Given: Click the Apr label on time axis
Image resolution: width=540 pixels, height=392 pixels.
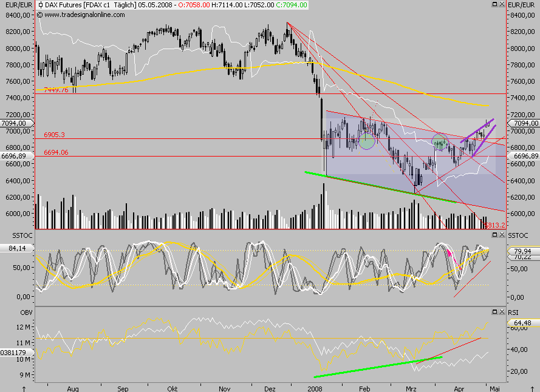Looking at the screenshot, I should pyautogui.click(x=459, y=388).
